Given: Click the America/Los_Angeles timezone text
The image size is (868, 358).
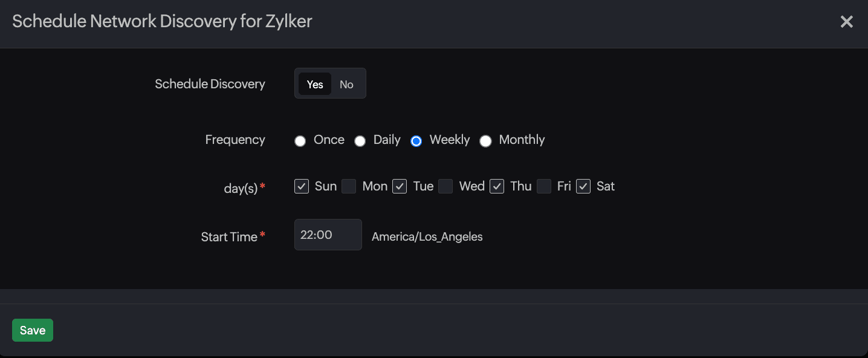Looking at the screenshot, I should point(427,236).
